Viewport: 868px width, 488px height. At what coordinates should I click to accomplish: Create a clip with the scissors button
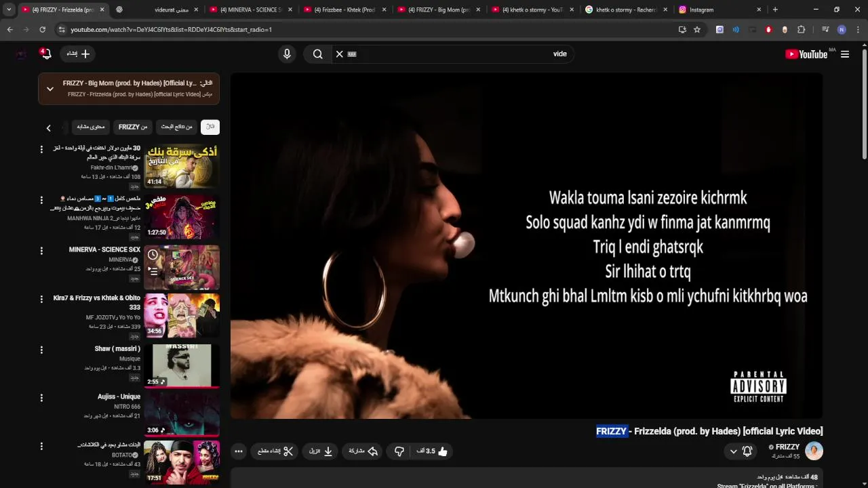coord(275,451)
